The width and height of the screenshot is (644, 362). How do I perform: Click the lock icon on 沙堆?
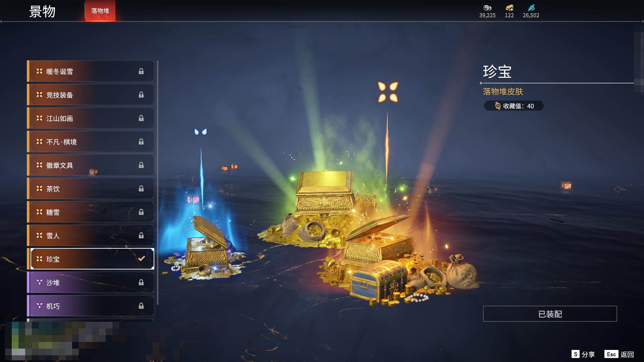[x=141, y=282]
